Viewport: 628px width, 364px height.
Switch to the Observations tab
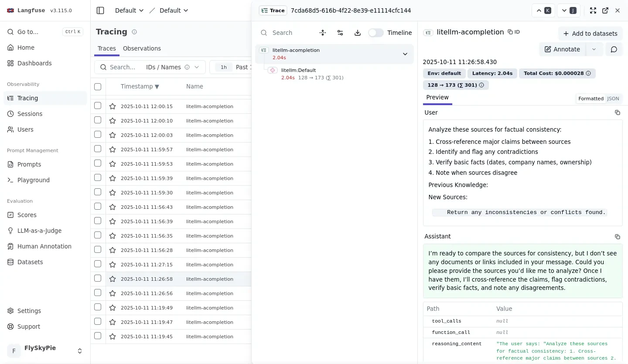[142, 48]
